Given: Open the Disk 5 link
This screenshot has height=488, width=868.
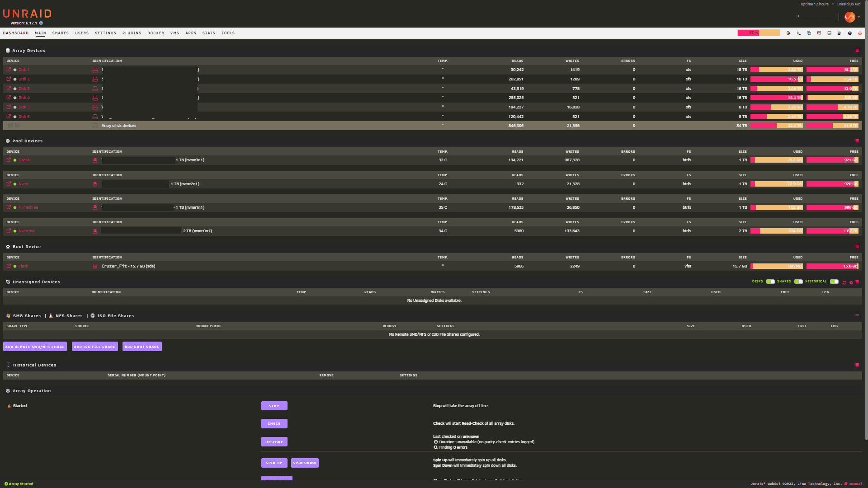Looking at the screenshot, I should click(24, 107).
